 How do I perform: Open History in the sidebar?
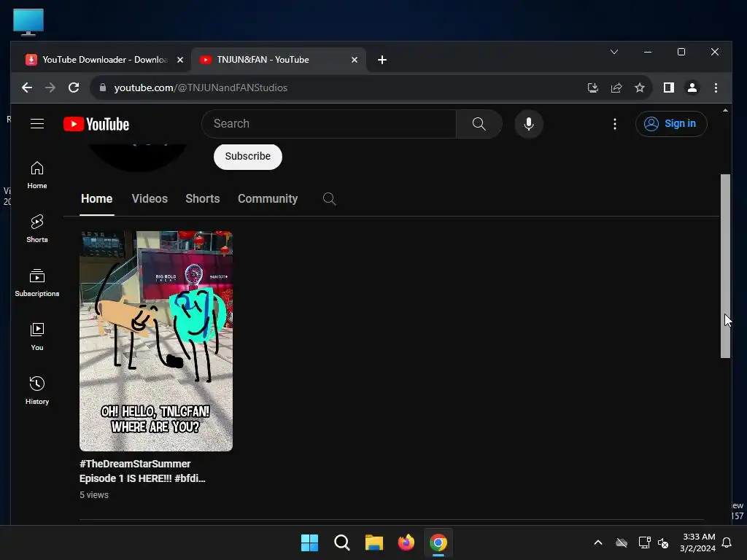pyautogui.click(x=37, y=391)
